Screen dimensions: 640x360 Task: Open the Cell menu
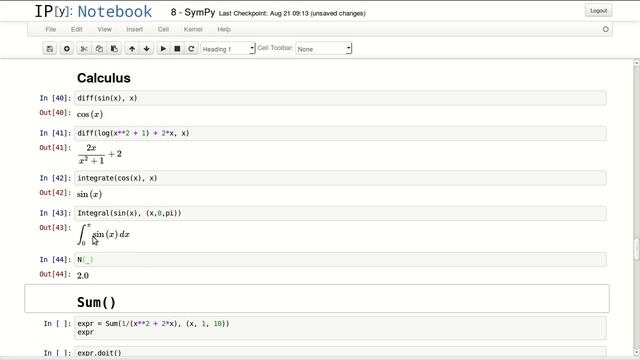[x=163, y=29]
